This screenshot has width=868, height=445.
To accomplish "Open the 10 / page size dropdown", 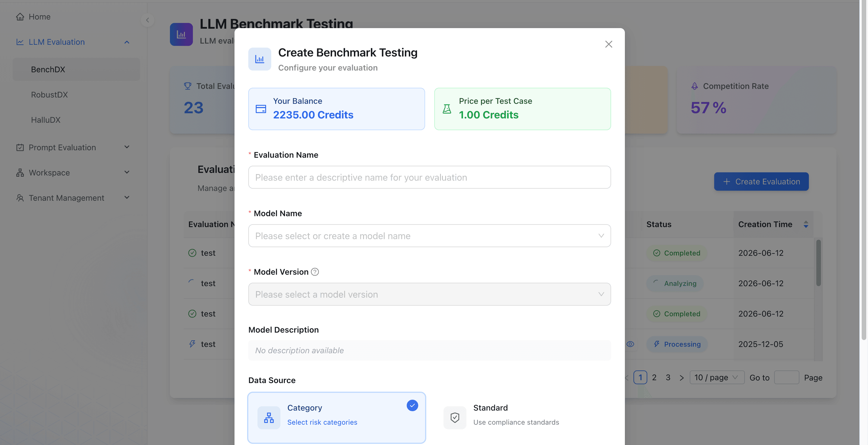I will point(717,377).
